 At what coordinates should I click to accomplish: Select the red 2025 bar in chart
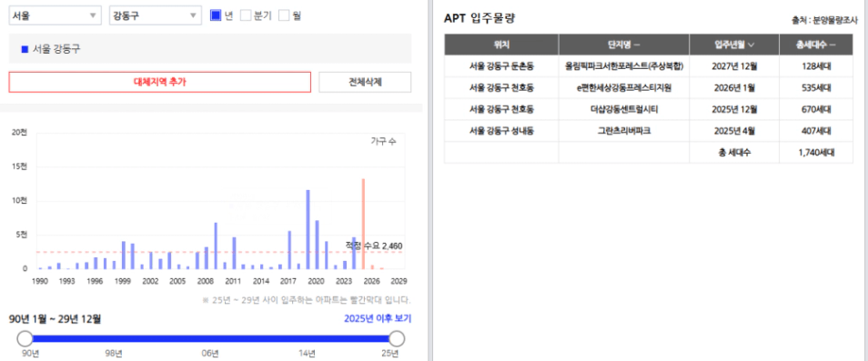coord(363,224)
